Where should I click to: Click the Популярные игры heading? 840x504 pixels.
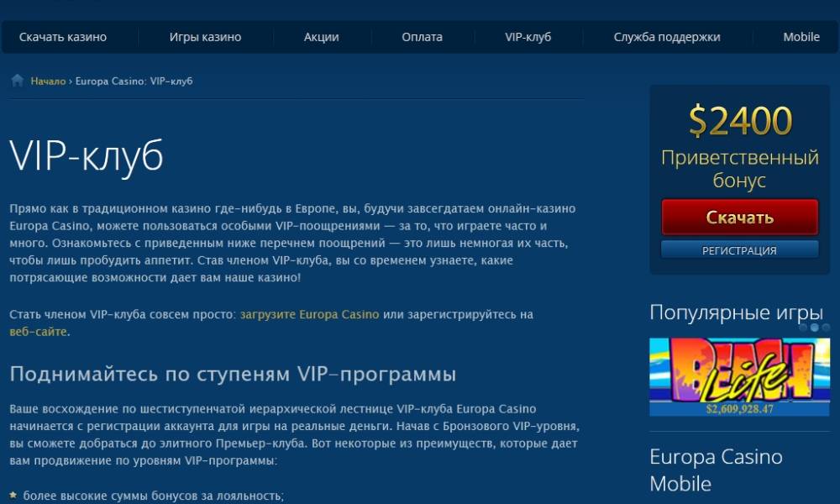(x=736, y=312)
